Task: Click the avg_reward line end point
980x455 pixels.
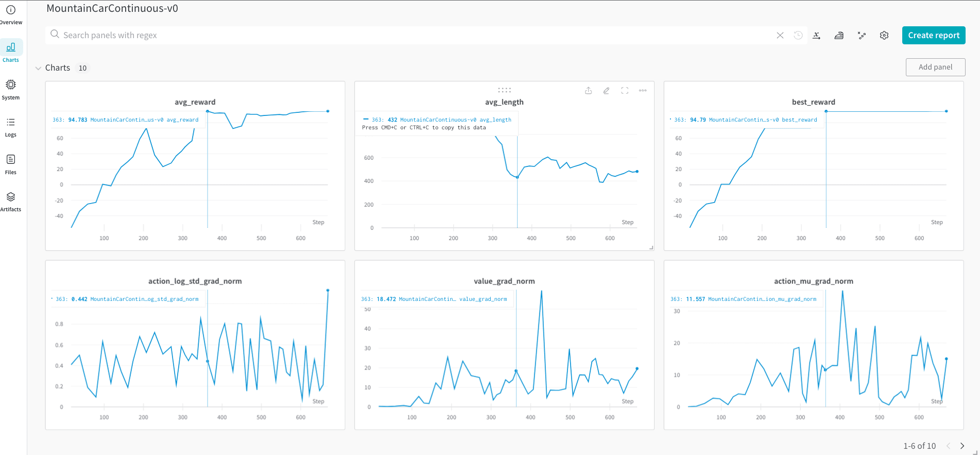Action: click(x=328, y=111)
